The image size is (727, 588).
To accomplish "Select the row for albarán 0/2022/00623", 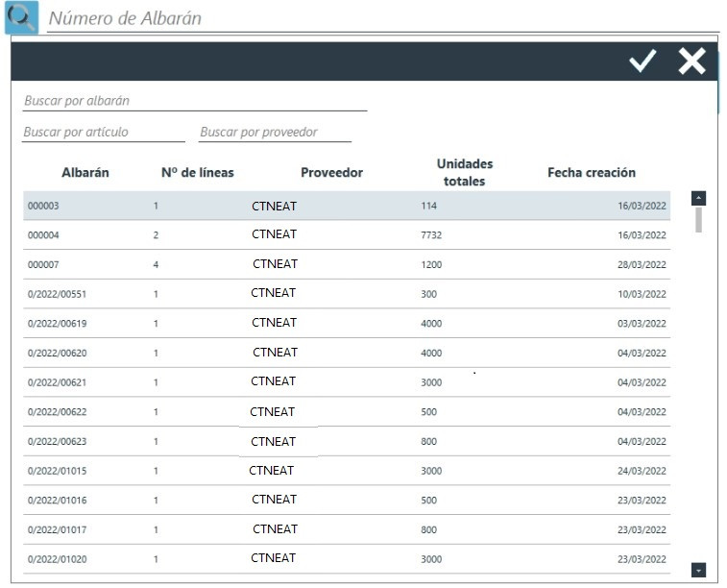I will click(346, 442).
